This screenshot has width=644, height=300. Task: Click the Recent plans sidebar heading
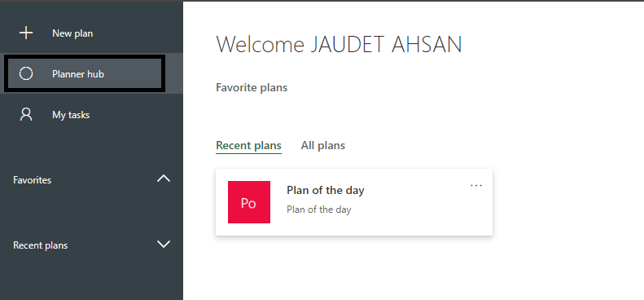(40, 245)
